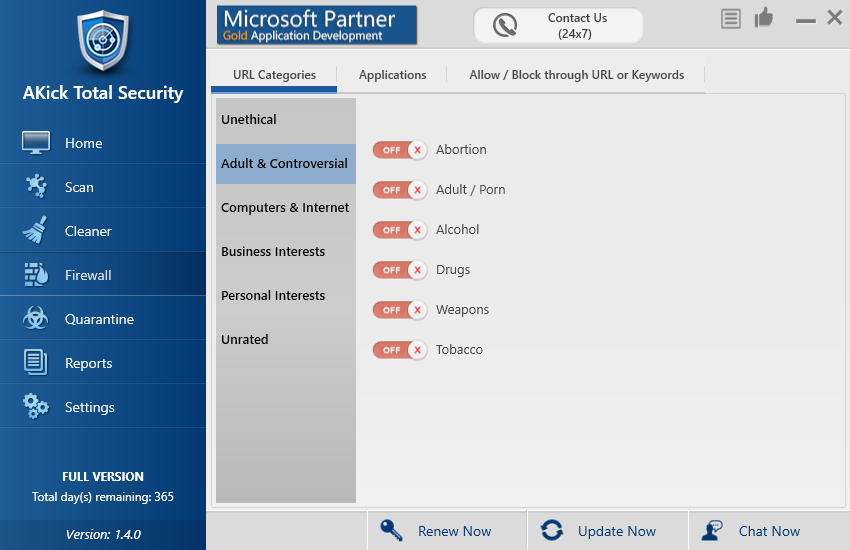
Task: Click the refresh arrows icon for Update
Action: click(552, 530)
